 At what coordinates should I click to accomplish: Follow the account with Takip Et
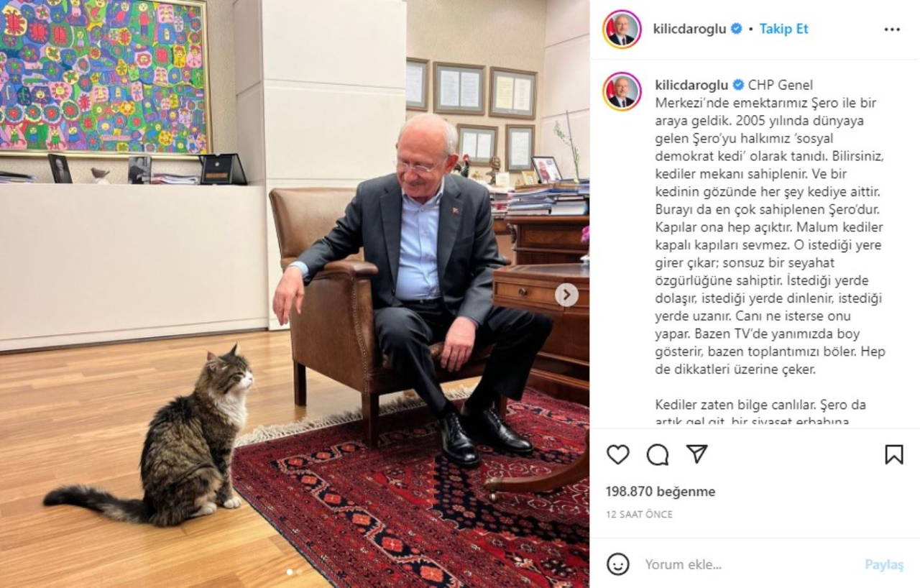click(783, 29)
